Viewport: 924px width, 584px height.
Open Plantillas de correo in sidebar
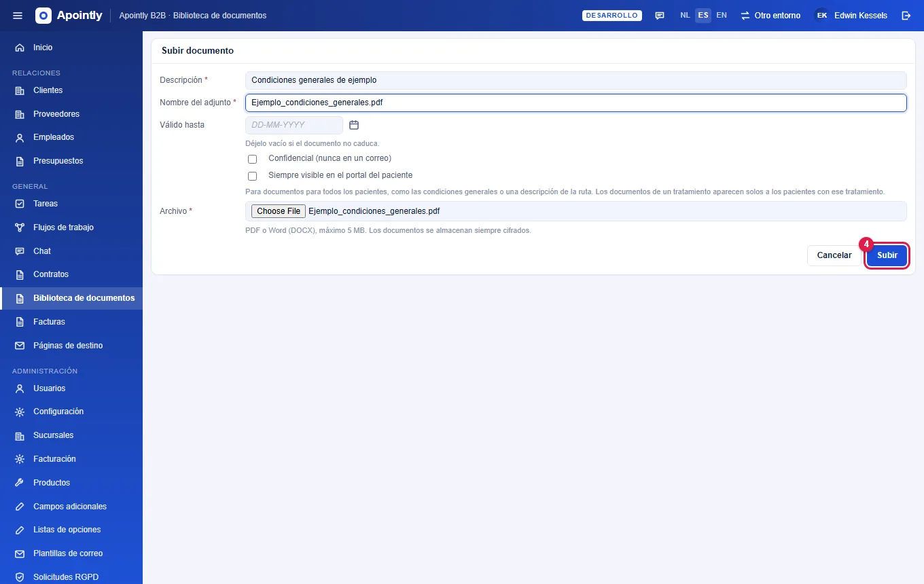[x=71, y=553]
